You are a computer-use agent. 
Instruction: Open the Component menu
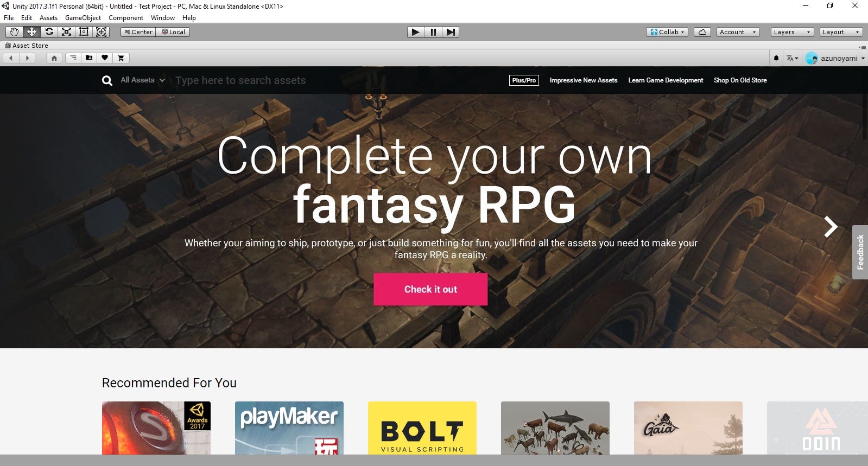[x=126, y=17]
